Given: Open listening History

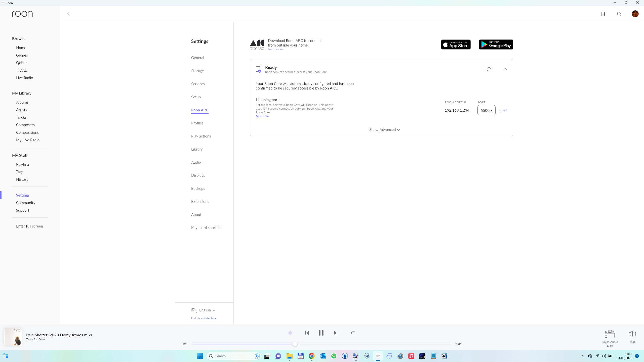Looking at the screenshot, I should (22, 179).
